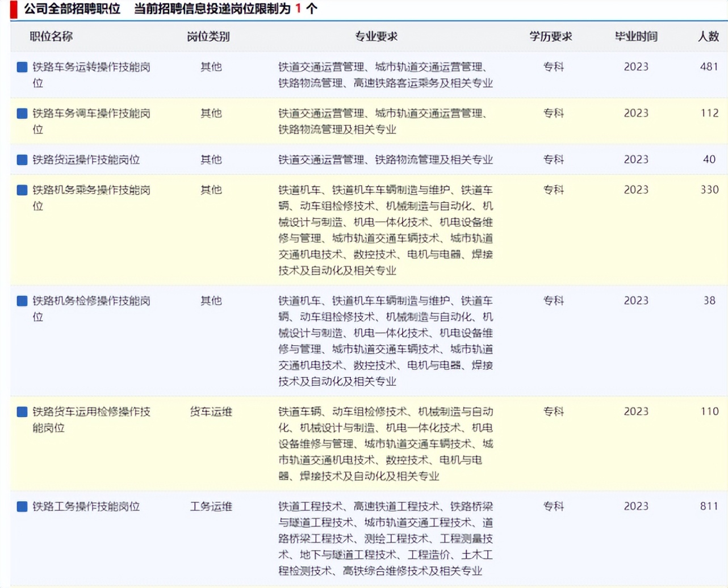
Task: 点击专业要求列标题
Action: click(x=378, y=36)
